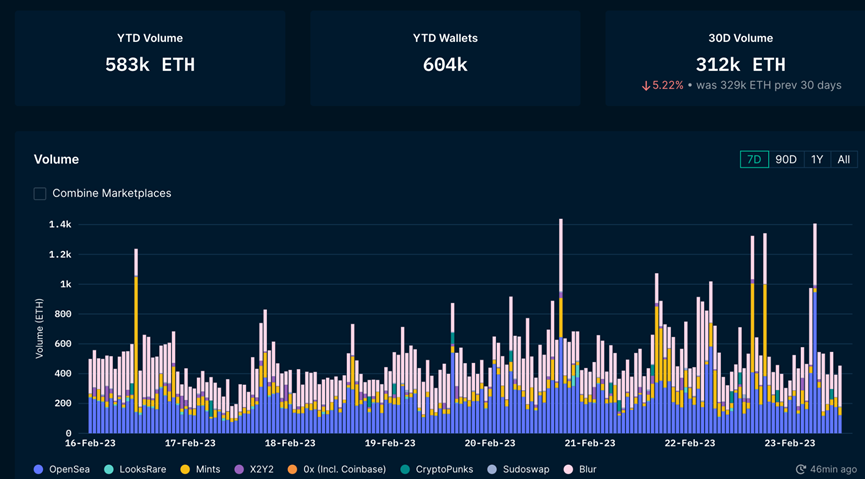Image resolution: width=865 pixels, height=479 pixels.
Task: Click the 16-Feb-23 axis date
Action: click(92, 443)
